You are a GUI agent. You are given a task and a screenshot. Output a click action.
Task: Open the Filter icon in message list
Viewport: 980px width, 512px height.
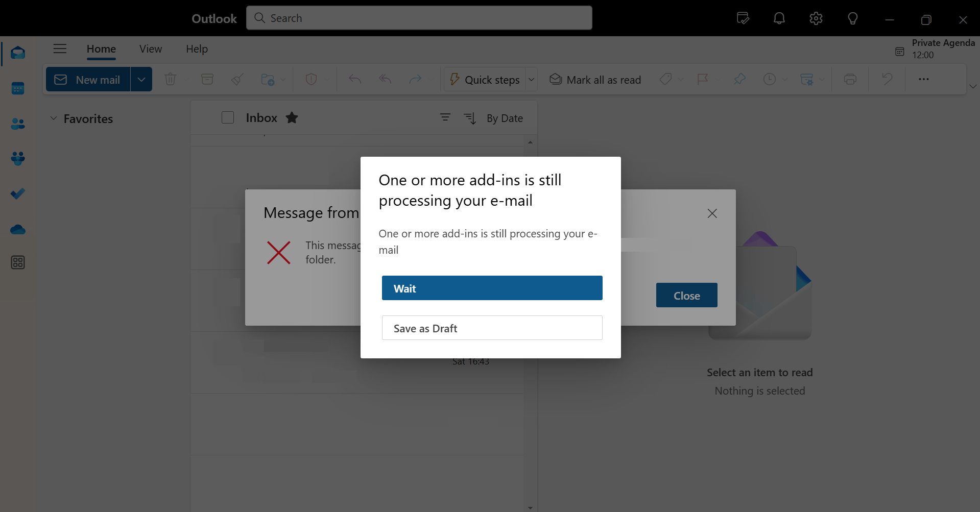(x=445, y=118)
